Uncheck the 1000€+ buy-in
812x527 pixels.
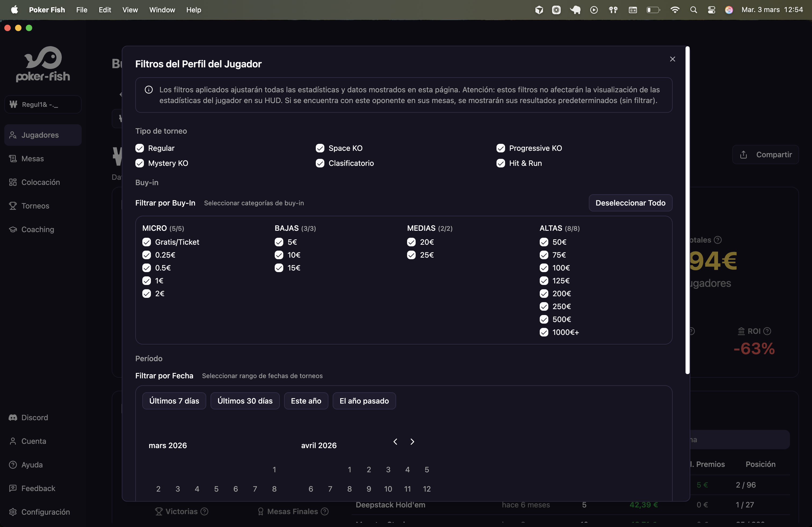(544, 332)
